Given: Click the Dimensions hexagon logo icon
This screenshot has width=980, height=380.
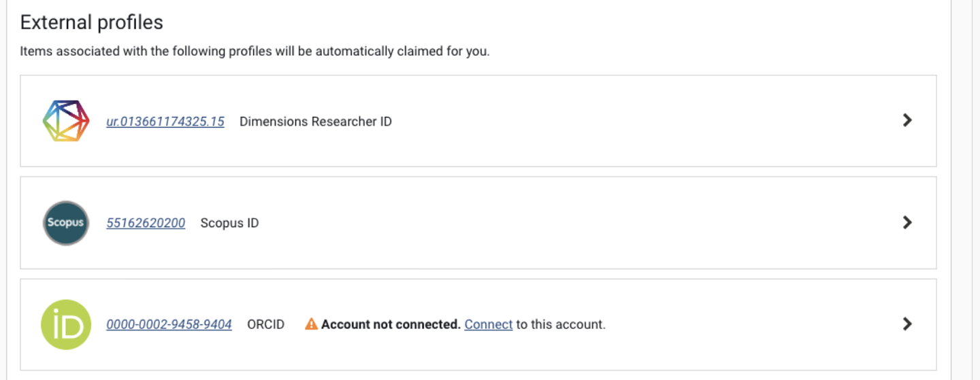Looking at the screenshot, I should [x=66, y=121].
